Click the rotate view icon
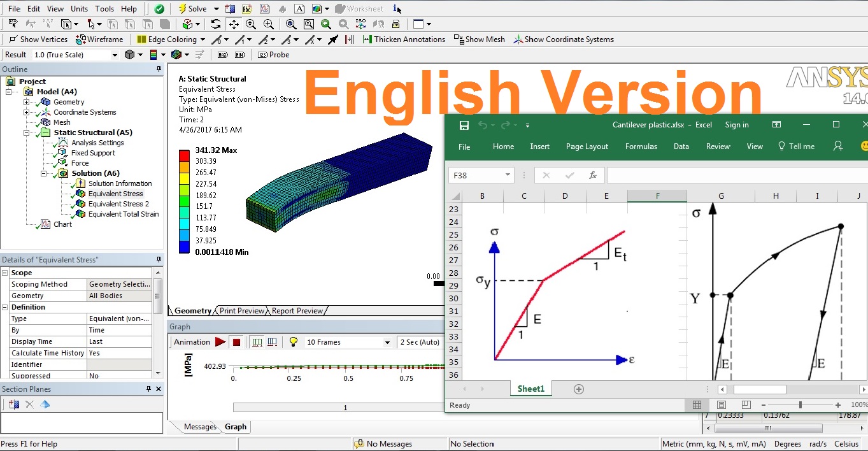Image resolution: width=868 pixels, height=451 pixels. (216, 24)
